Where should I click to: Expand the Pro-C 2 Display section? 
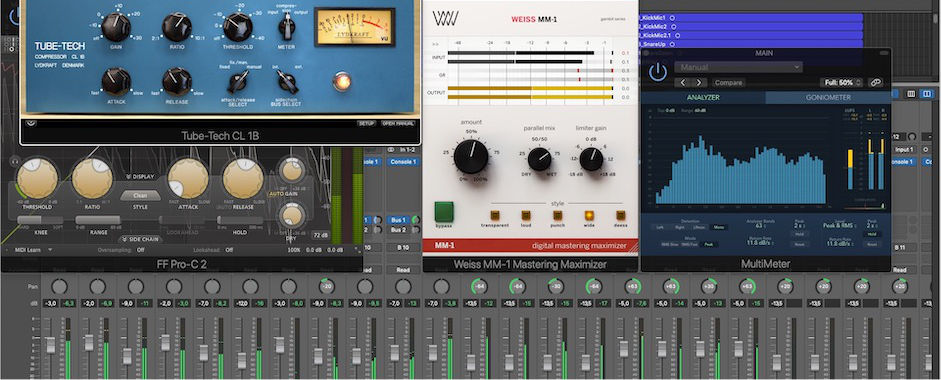click(140, 176)
